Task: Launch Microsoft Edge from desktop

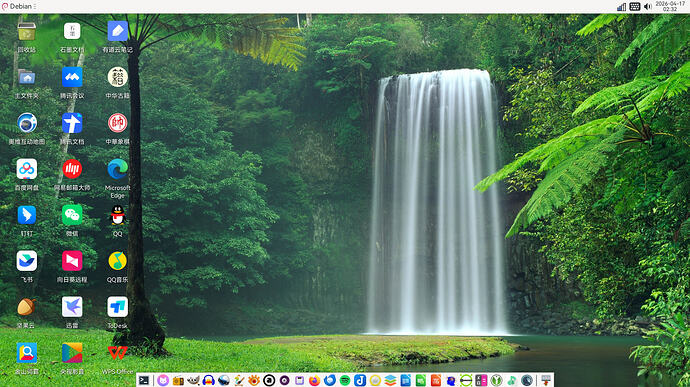Action: click(x=117, y=169)
